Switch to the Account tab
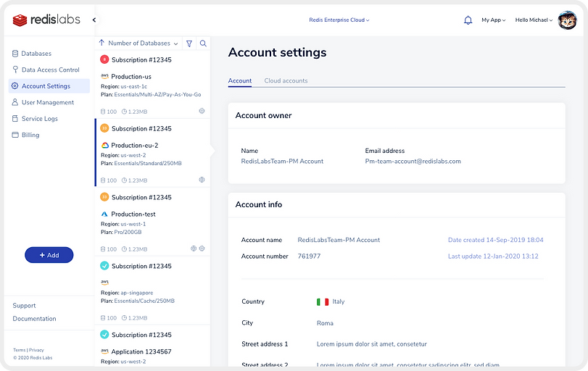This screenshot has width=588, height=371. (x=240, y=80)
